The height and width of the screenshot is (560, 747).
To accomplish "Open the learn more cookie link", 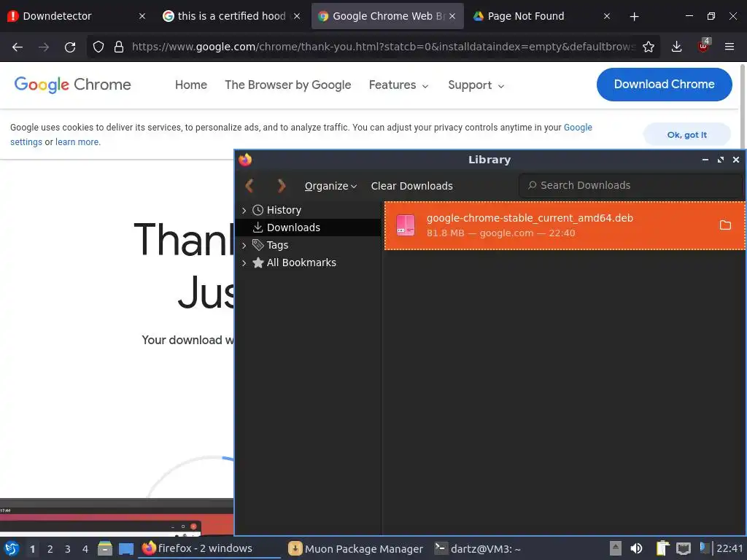I will [x=77, y=142].
